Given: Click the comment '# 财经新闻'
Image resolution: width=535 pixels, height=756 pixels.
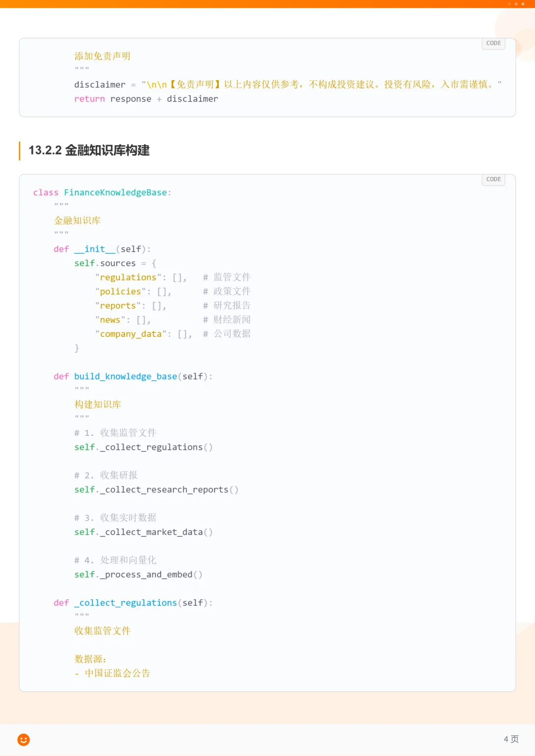Looking at the screenshot, I should click(227, 320).
